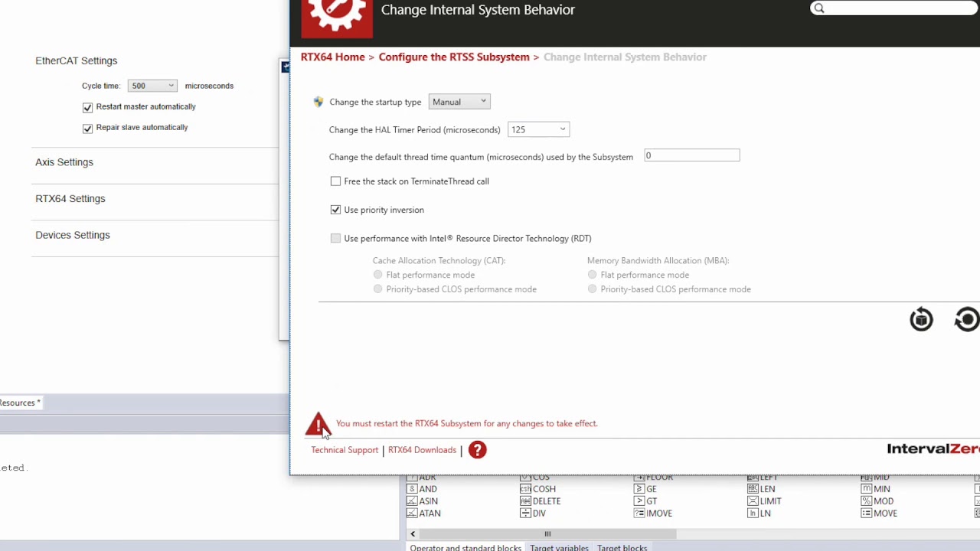This screenshot has height=551, width=980.
Task: Enable Intel Resource Director Technology checkbox
Action: pyautogui.click(x=335, y=239)
